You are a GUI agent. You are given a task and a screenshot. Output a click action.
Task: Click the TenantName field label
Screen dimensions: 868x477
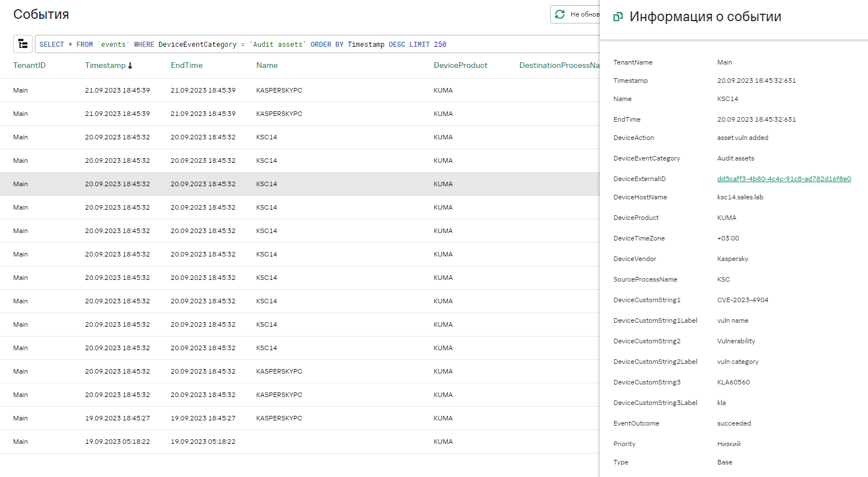click(633, 62)
